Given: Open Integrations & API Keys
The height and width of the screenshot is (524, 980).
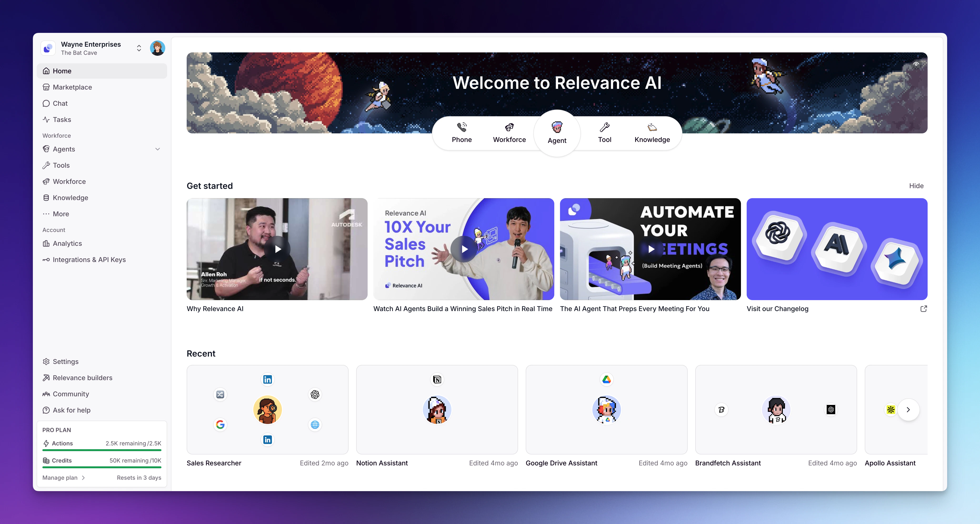Looking at the screenshot, I should coord(89,260).
